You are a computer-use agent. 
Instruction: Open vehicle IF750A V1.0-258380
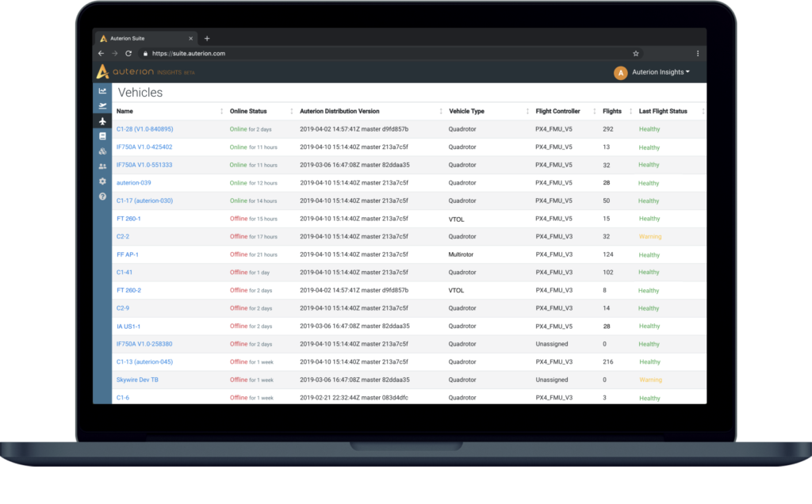click(144, 344)
